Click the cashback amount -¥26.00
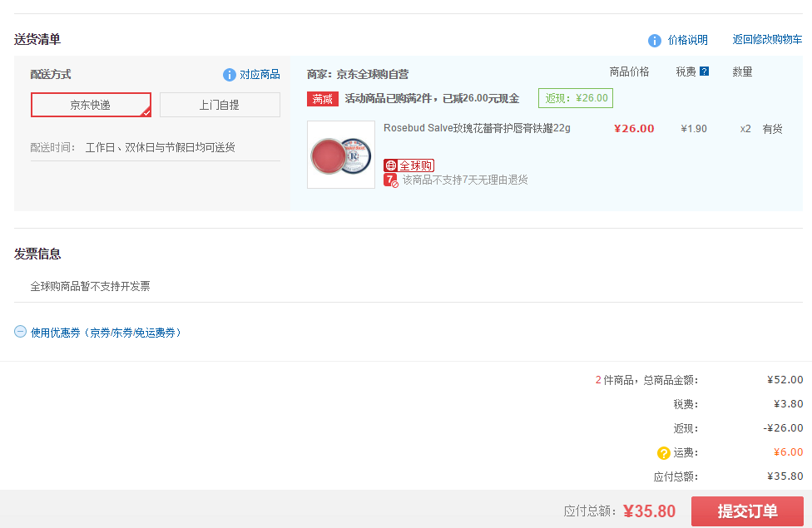This screenshot has width=812, height=528. pos(783,428)
